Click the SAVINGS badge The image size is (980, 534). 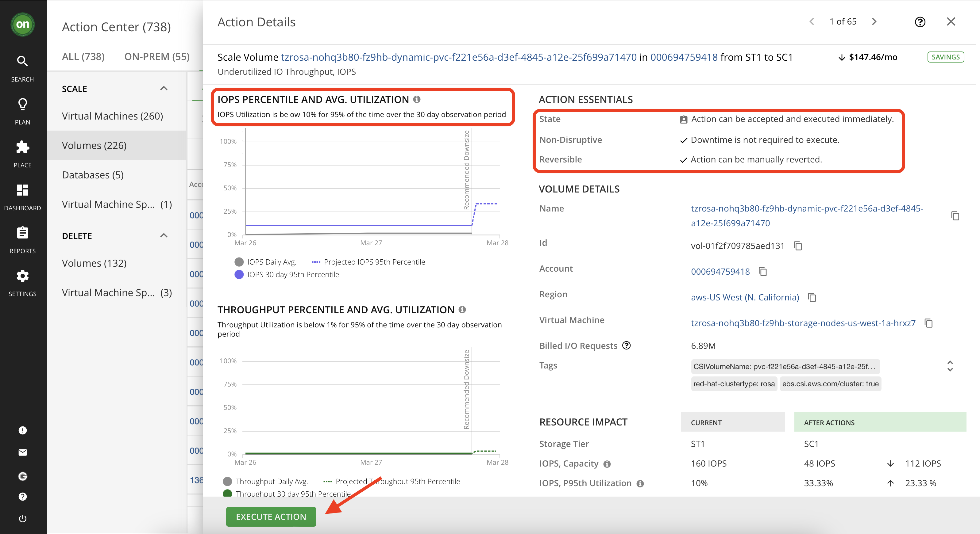(945, 57)
